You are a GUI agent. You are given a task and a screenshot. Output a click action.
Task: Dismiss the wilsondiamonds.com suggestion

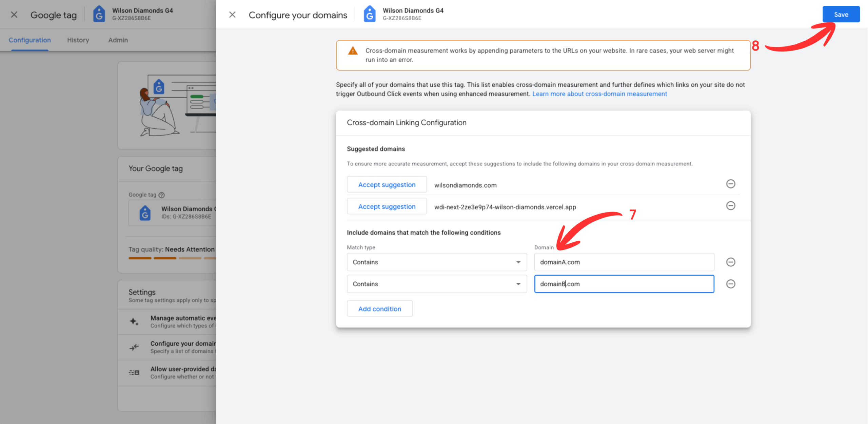[x=731, y=184]
